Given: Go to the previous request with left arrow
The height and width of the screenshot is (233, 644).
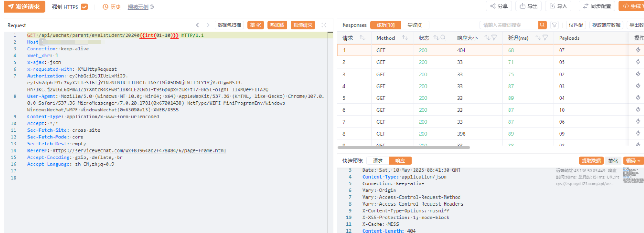Looking at the screenshot, I should (x=197, y=25).
